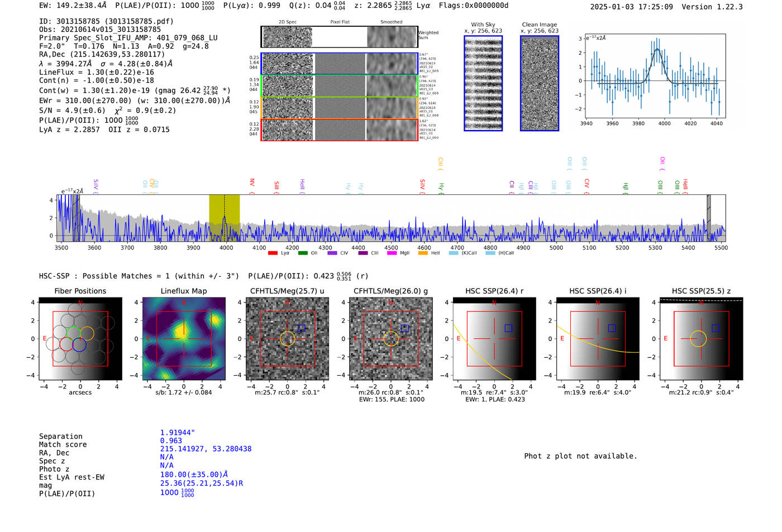Select the yellow highlighted emission line region
Screen dimensions: 782x532
225,218
